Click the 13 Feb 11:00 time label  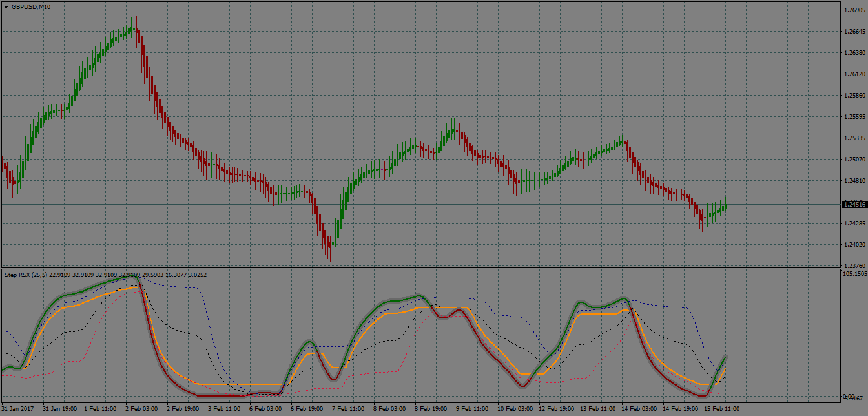tap(597, 409)
